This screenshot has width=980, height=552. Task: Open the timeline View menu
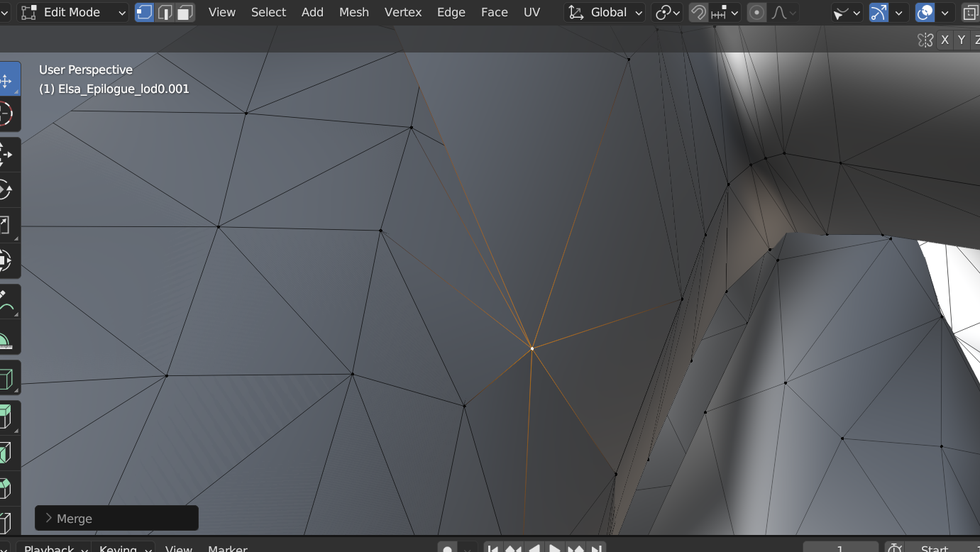(x=179, y=548)
